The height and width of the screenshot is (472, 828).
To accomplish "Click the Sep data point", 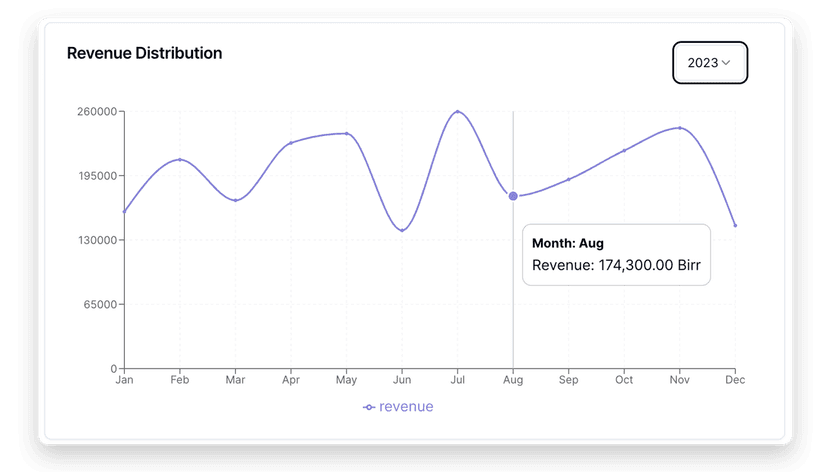I will 569,179.
